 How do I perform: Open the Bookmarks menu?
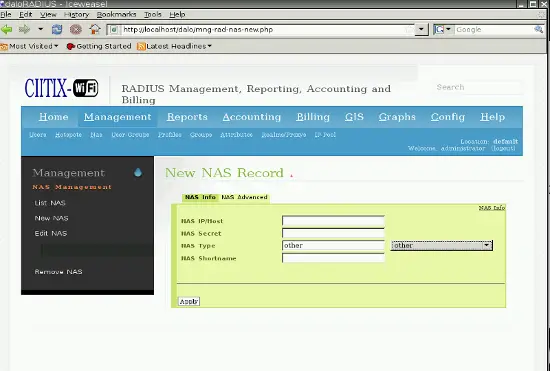point(116,14)
